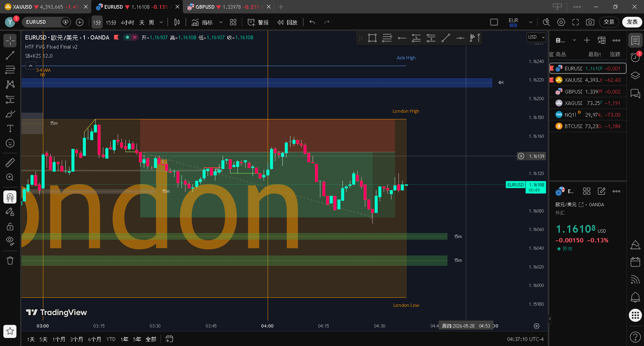This screenshot has height=346, width=644.
Task: Hide all drawings with the eye icon
Action: [x=10, y=241]
